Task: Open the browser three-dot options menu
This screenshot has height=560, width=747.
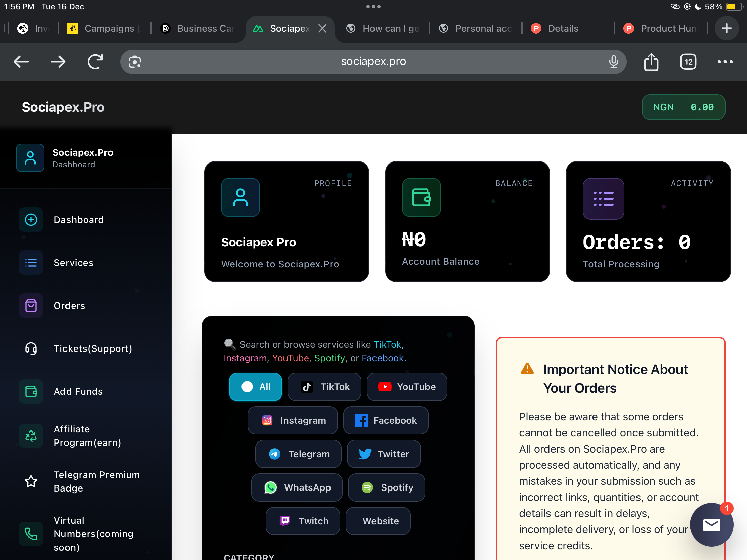Action: point(725,62)
